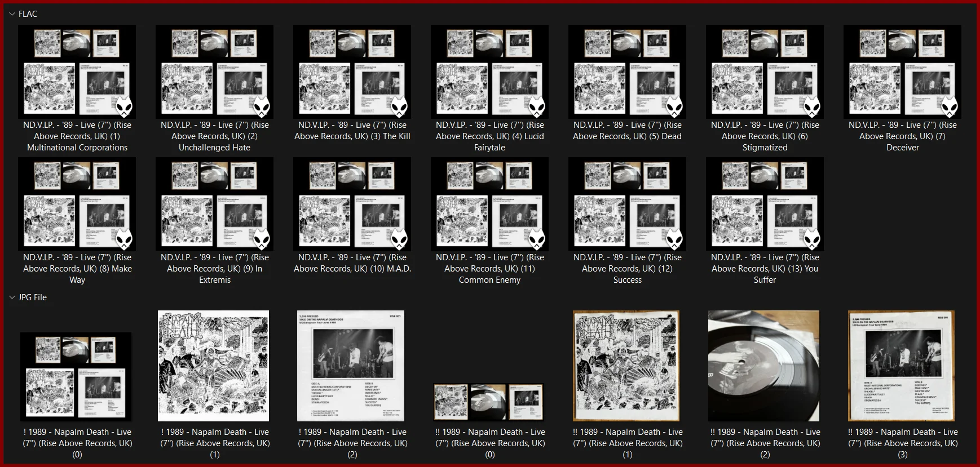This screenshot has height=467, width=980.
Task: Click file name ending '(8) Make Way'
Action: click(x=77, y=269)
